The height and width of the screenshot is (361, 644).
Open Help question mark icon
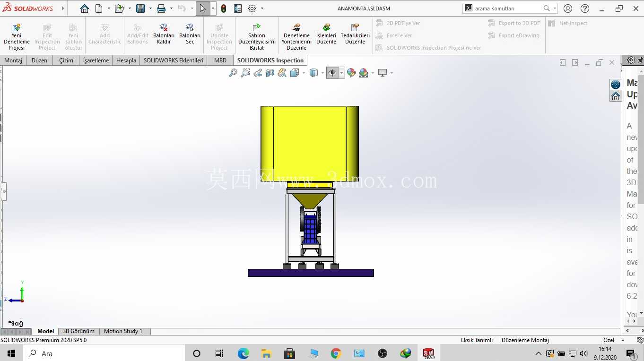point(585,9)
